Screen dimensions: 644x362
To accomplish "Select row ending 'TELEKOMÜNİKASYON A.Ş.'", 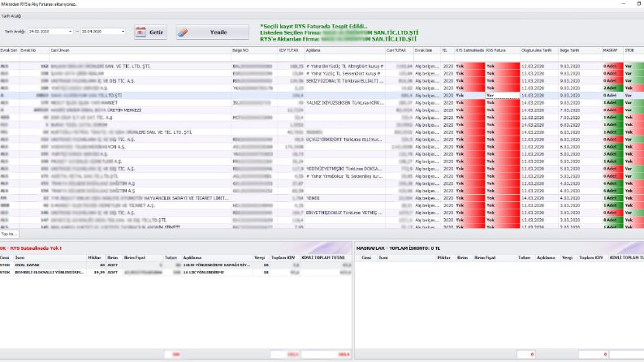I will point(322,147).
